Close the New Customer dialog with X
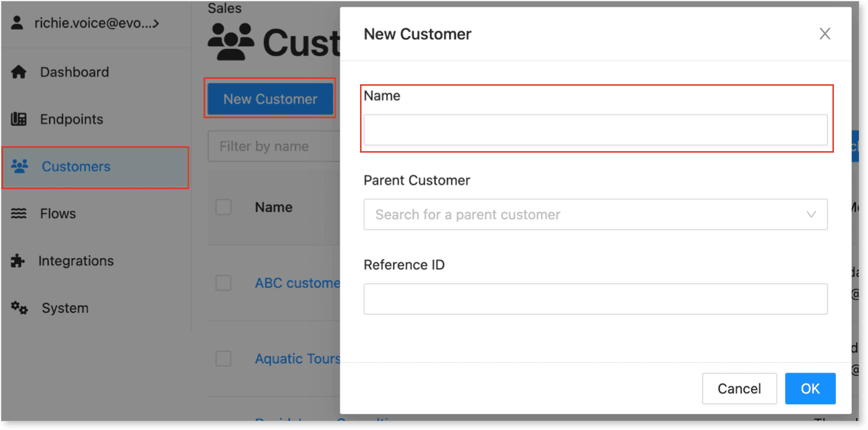868x430 pixels. click(825, 34)
